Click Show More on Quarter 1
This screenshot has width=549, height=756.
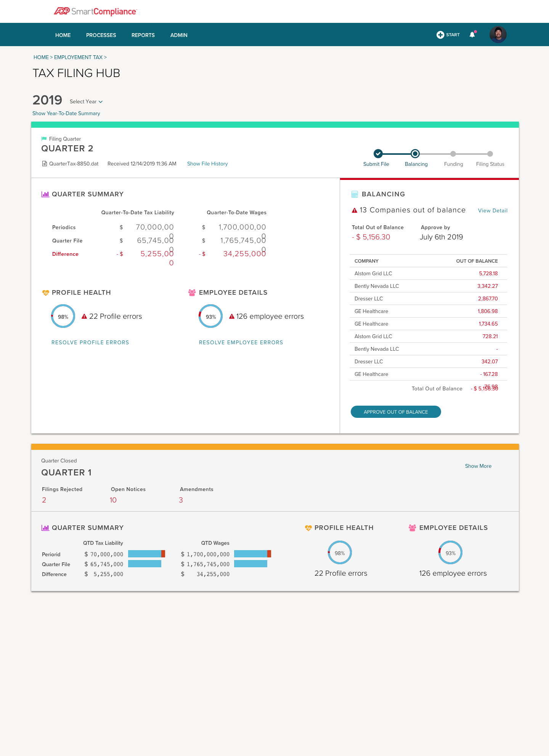click(478, 466)
